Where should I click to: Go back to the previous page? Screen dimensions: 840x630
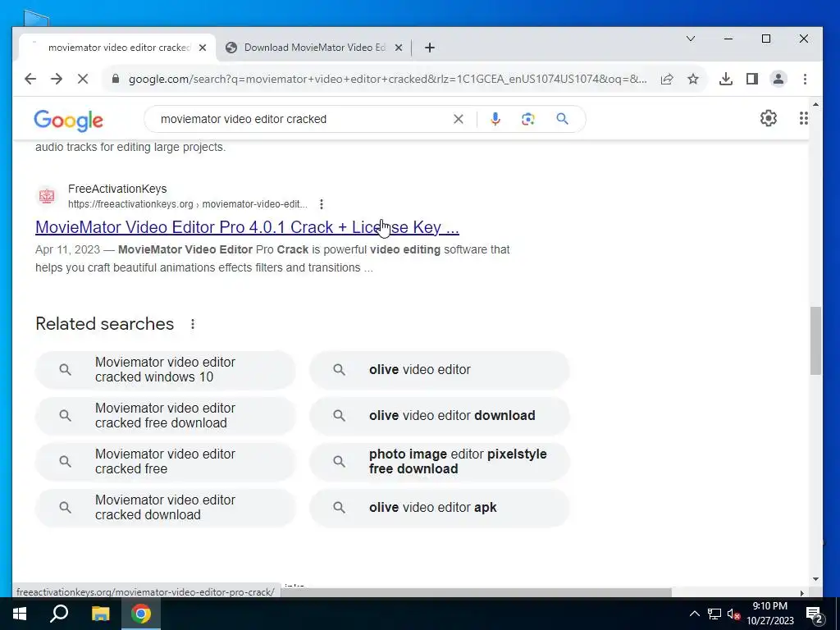pyautogui.click(x=30, y=80)
